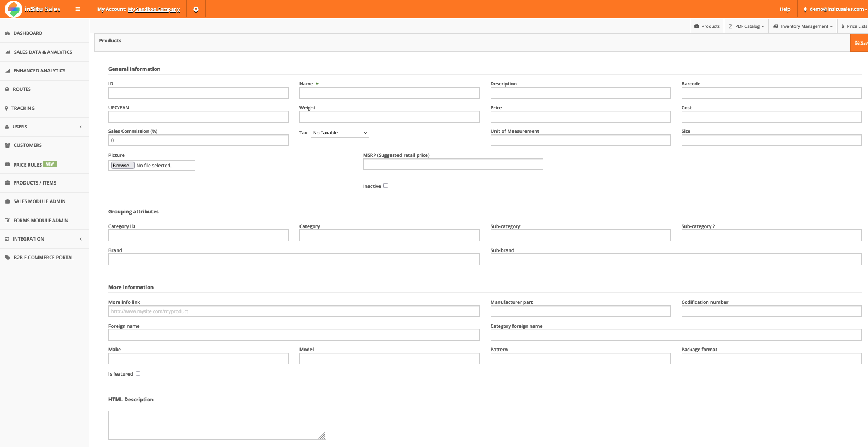Tick the Inactive checkbox
The height and width of the screenshot is (447, 868).
coord(386,186)
